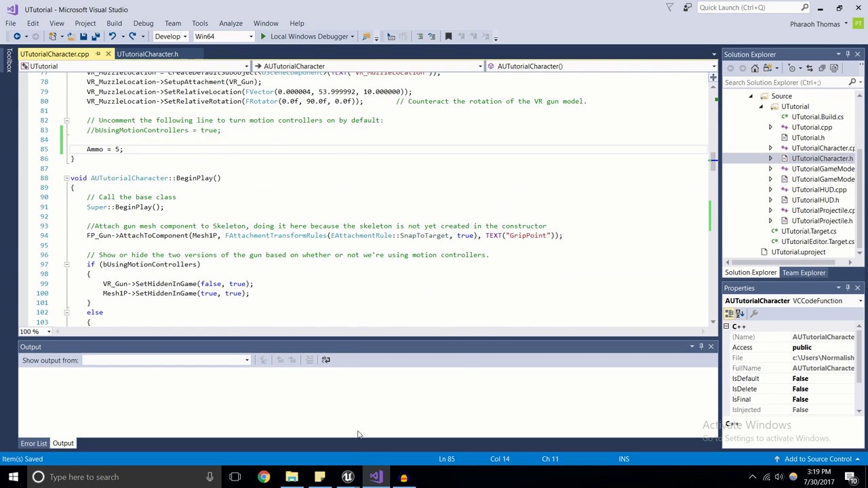The width and height of the screenshot is (868, 488).
Task: Open the File menu
Action: pos(11,23)
